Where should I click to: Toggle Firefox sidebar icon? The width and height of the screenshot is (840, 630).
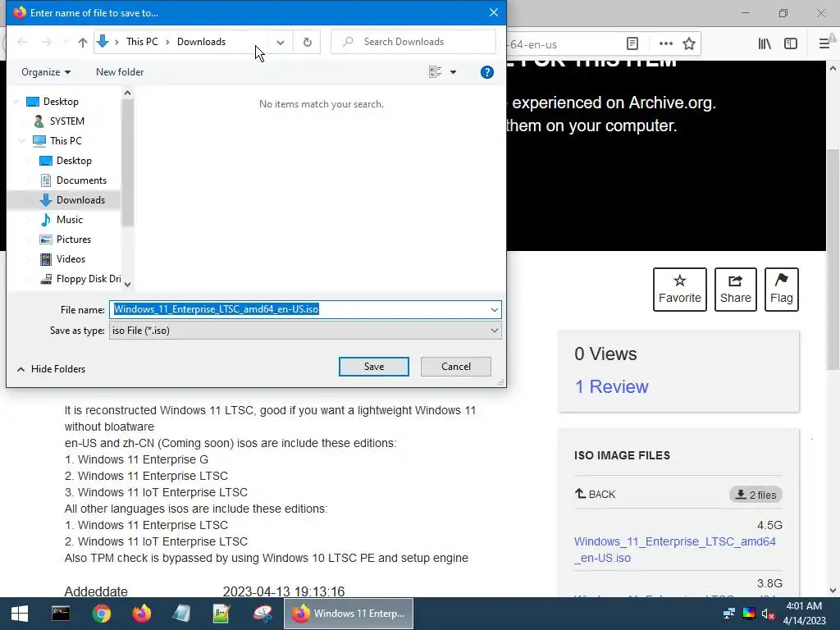(x=790, y=43)
